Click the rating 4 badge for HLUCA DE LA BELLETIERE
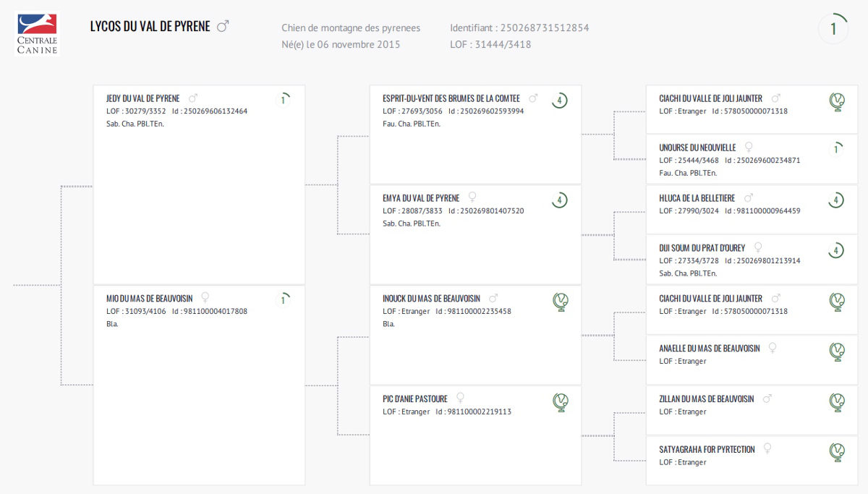Image resolution: width=868 pixels, height=494 pixels. coord(836,200)
